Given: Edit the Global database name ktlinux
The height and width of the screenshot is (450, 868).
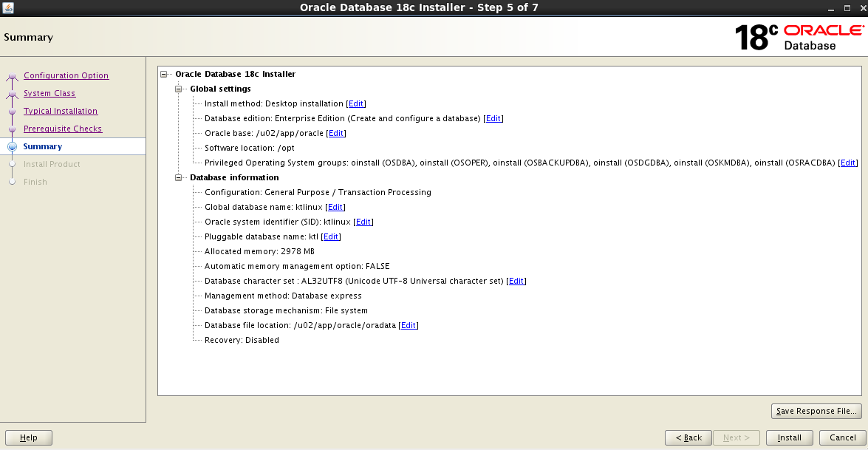Looking at the screenshot, I should point(335,207).
